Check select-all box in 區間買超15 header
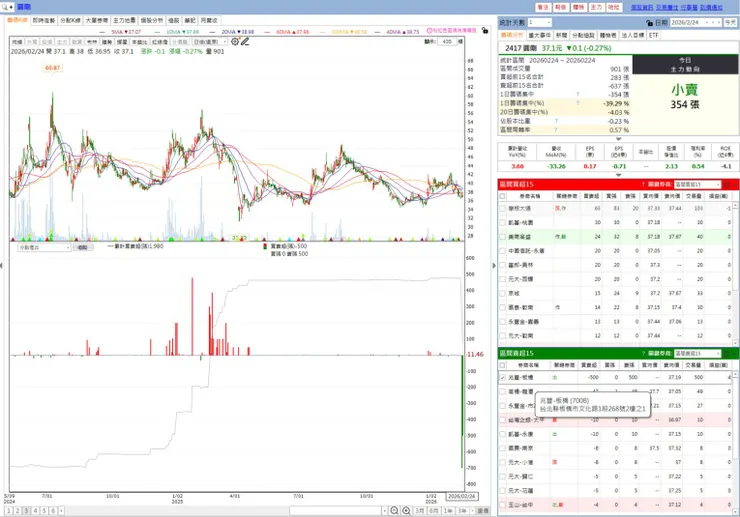 click(503, 196)
